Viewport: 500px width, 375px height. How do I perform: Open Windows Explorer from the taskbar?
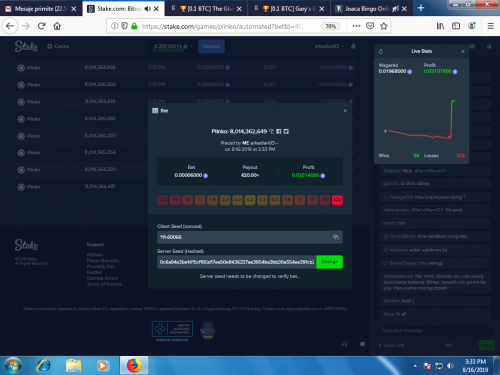[74, 366]
